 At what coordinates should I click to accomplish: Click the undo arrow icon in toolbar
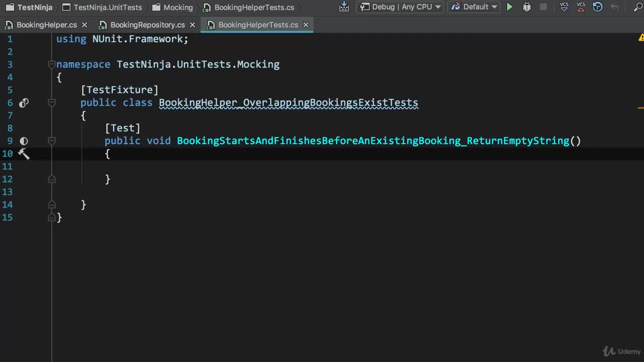point(615,7)
